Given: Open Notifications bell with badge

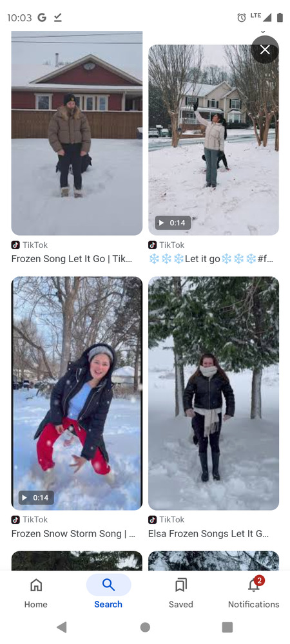Looking at the screenshot, I should (254, 585).
